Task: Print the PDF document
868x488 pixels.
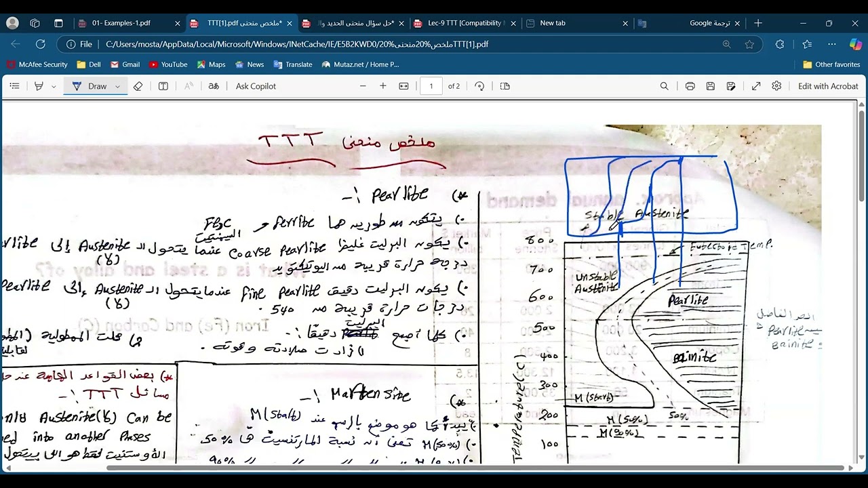Action: (690, 86)
